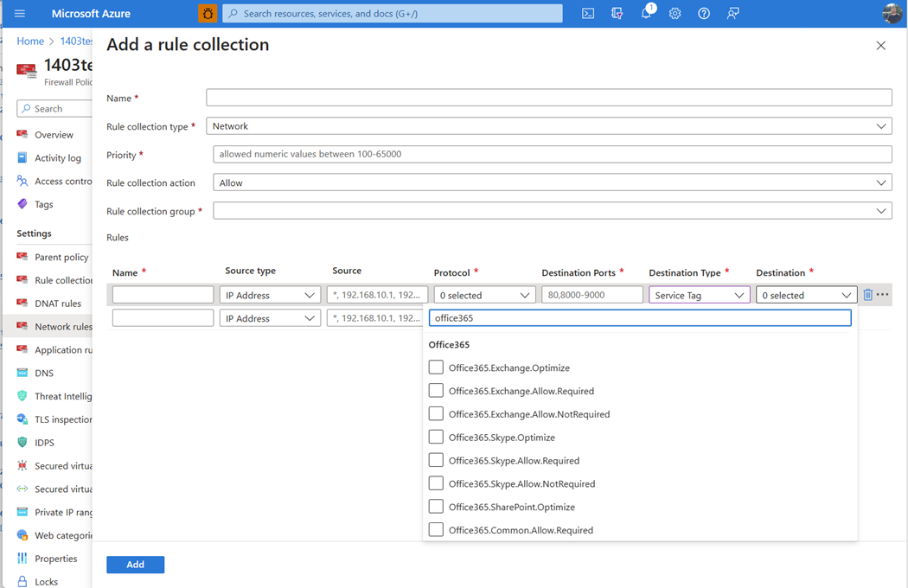This screenshot has width=908, height=588.
Task: Tick the Office365.Skype.Allow.Required checkbox
Action: click(436, 460)
